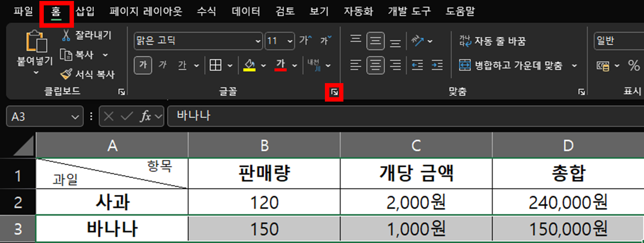Increase font size with the larger 가 icon
This screenshot has height=243, width=644.
tap(306, 41)
